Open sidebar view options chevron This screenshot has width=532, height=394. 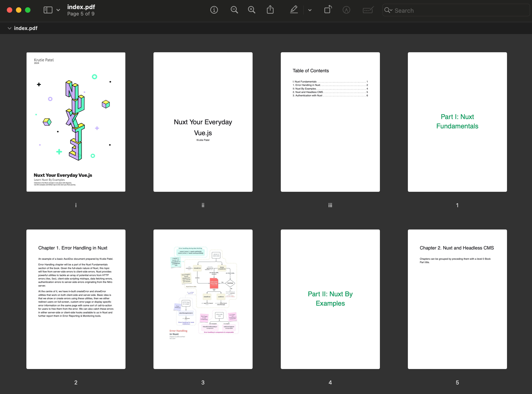(x=58, y=10)
